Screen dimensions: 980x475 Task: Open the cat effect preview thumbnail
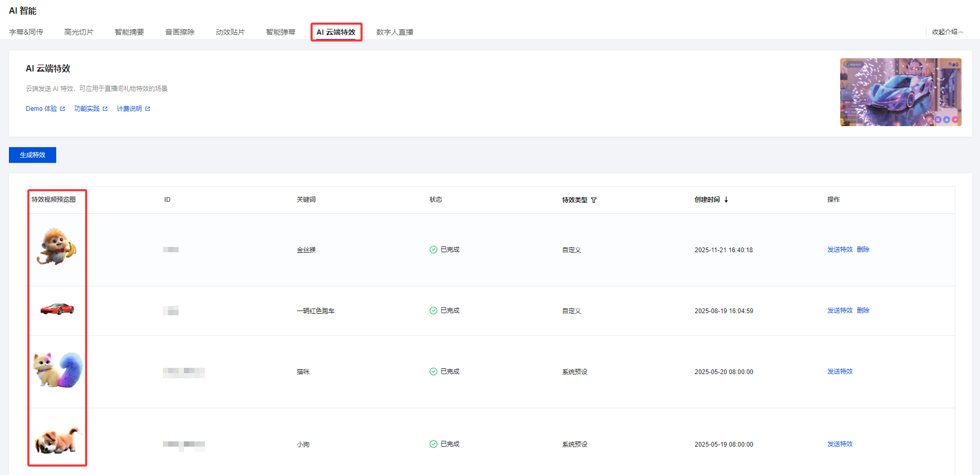[57, 370]
